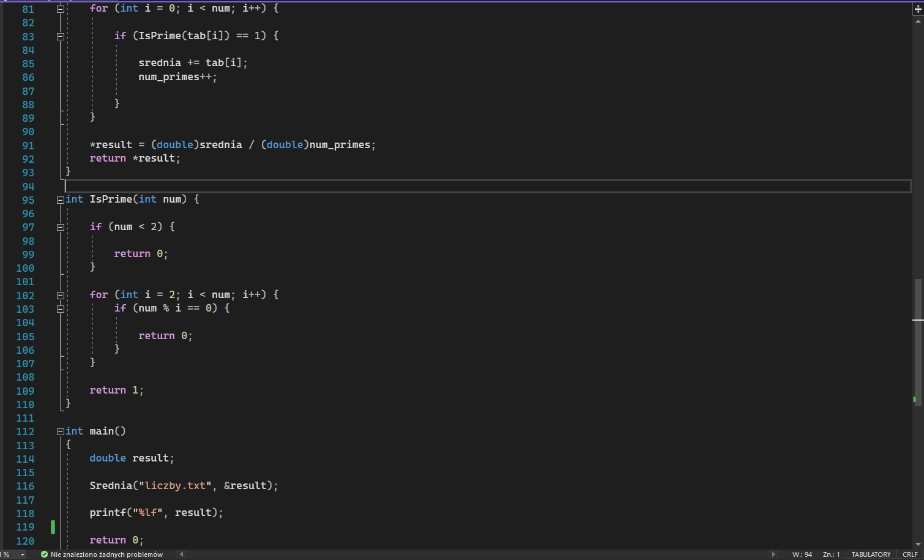Screen dimensions: 924x560
Task: Click the green change marker beside line 119
Action: (x=53, y=527)
